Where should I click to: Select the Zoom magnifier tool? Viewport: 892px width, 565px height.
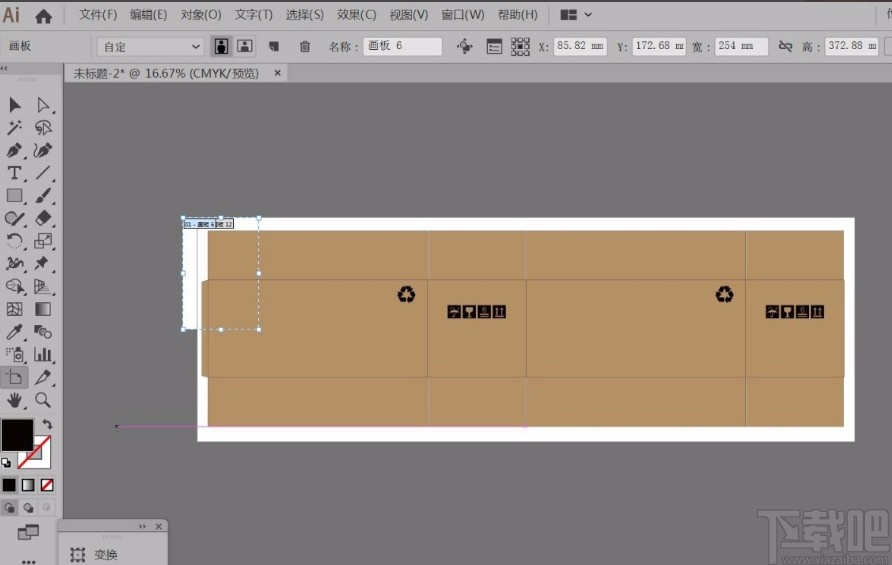coord(43,400)
